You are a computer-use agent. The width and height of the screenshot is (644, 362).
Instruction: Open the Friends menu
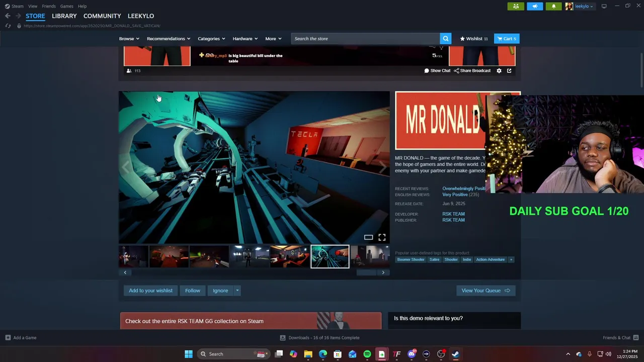[x=49, y=6]
